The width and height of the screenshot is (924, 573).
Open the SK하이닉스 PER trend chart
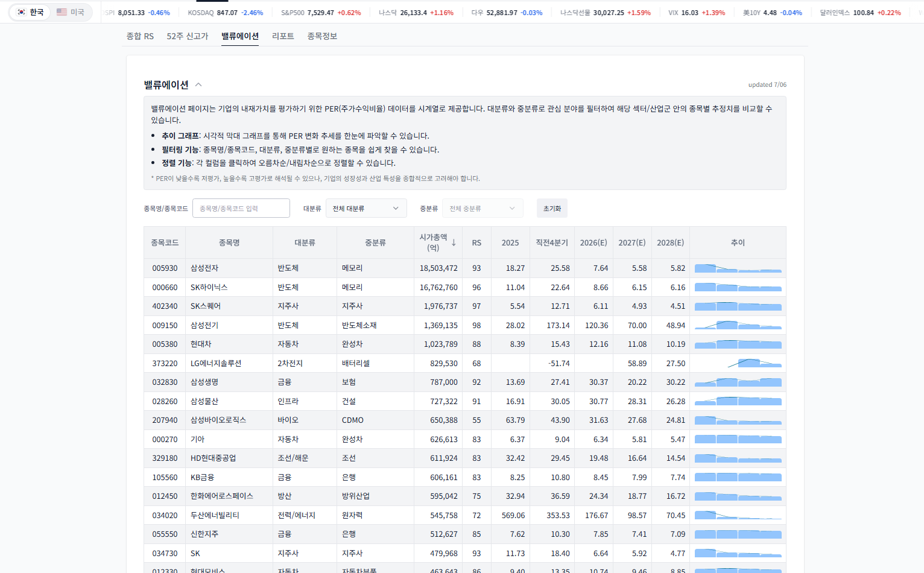coord(738,287)
